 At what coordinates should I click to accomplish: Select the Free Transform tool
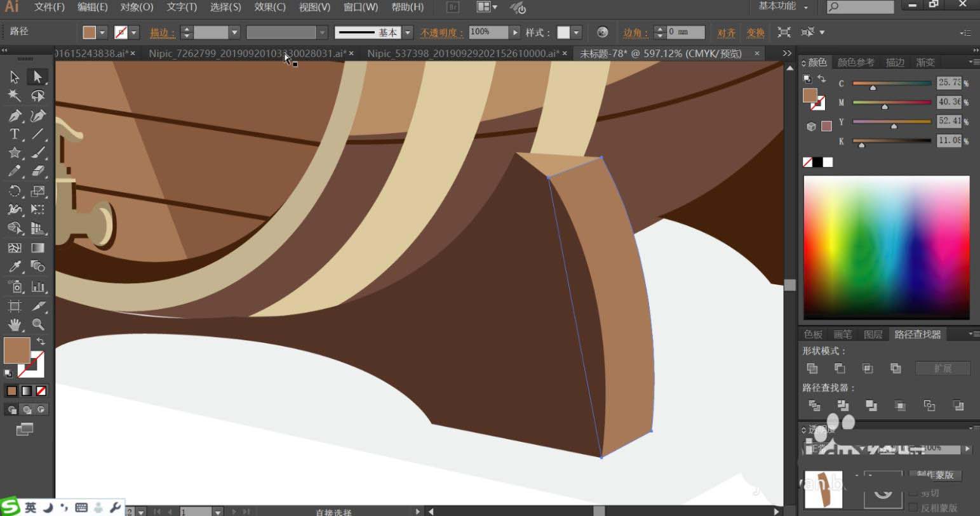click(x=37, y=209)
